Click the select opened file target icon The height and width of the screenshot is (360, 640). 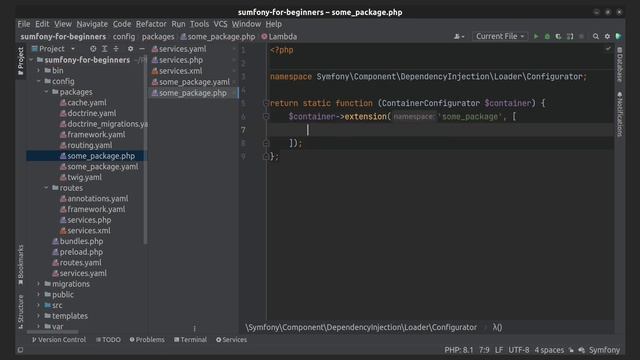click(x=93, y=49)
